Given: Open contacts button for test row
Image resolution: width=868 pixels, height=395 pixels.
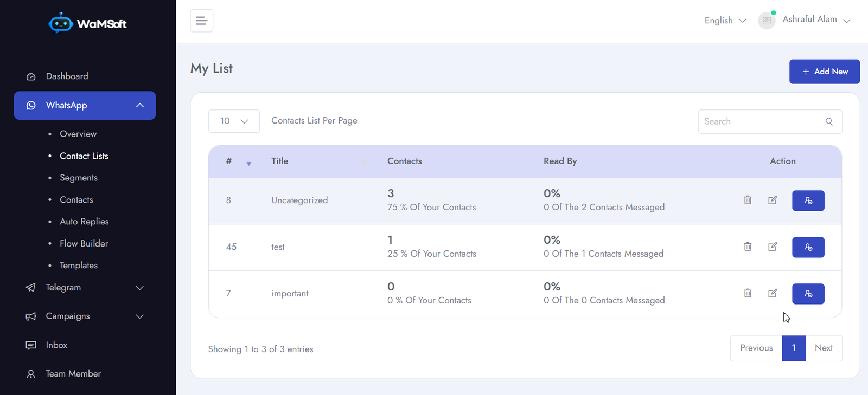Looking at the screenshot, I should [808, 247].
